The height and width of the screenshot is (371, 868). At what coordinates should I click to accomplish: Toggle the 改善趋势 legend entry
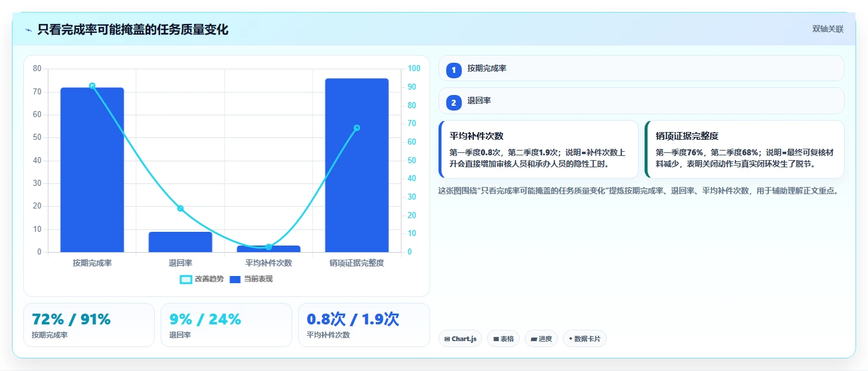click(201, 279)
